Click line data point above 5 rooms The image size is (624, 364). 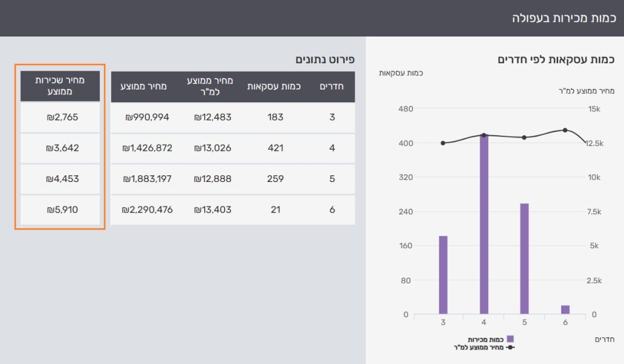coord(524,138)
